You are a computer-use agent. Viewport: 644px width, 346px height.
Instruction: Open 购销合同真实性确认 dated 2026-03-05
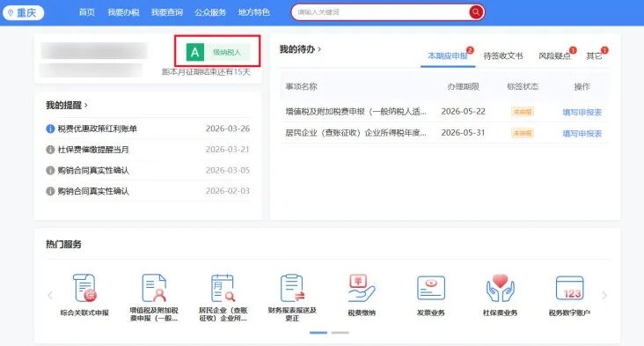pos(93,170)
